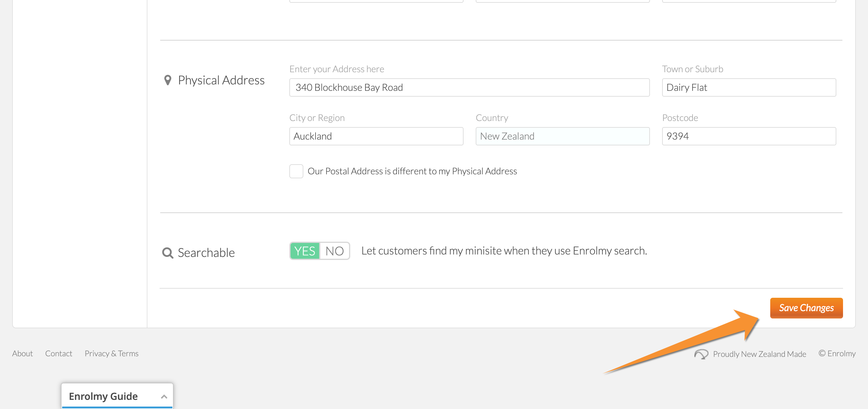Focus the Postcode 9394 field
This screenshot has width=868, height=409.
(x=749, y=136)
